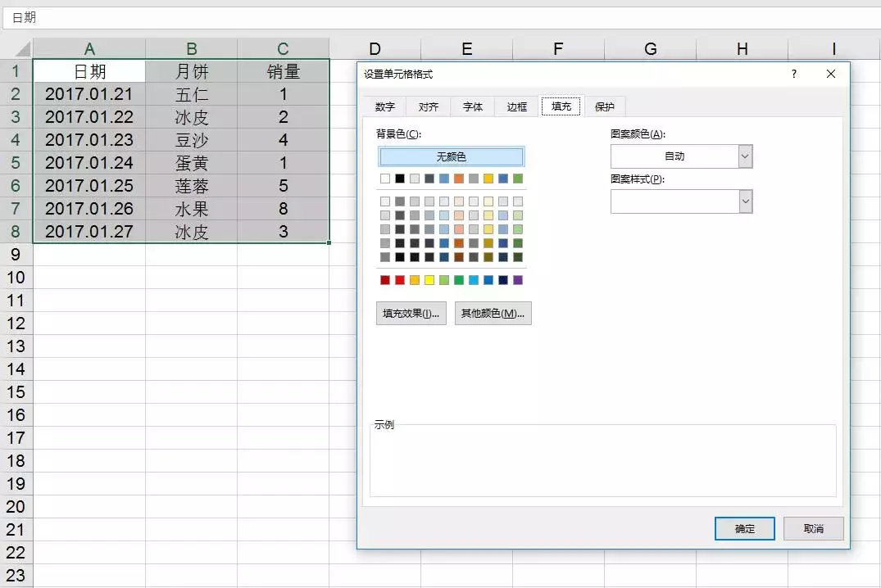
Task: Close the format cells dialog
Action: coord(831,75)
